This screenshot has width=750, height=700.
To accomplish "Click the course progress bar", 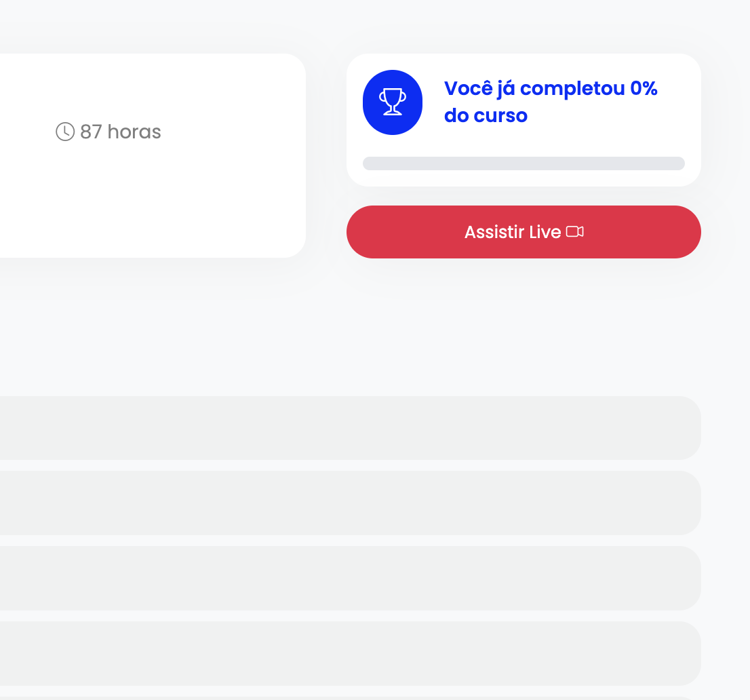I will click(524, 163).
